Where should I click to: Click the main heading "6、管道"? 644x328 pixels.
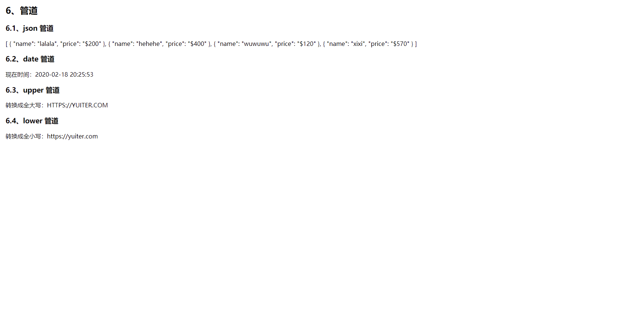pyautogui.click(x=21, y=11)
